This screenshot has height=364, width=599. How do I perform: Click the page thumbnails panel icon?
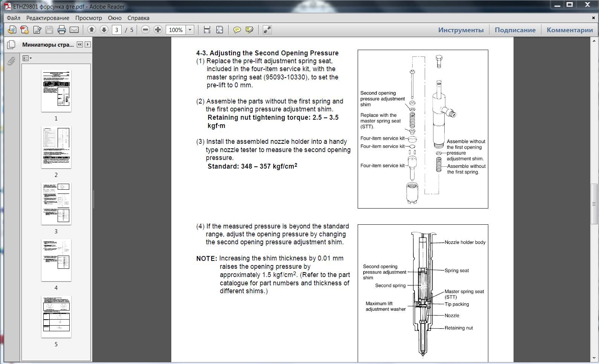(11, 45)
